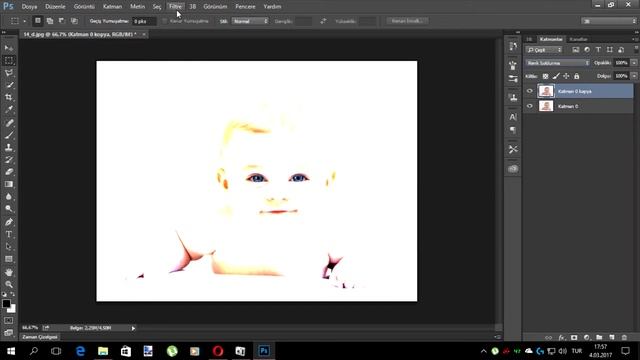The width and height of the screenshot is (640, 360).
Task: Create a new group folder icon
Action: point(599,338)
